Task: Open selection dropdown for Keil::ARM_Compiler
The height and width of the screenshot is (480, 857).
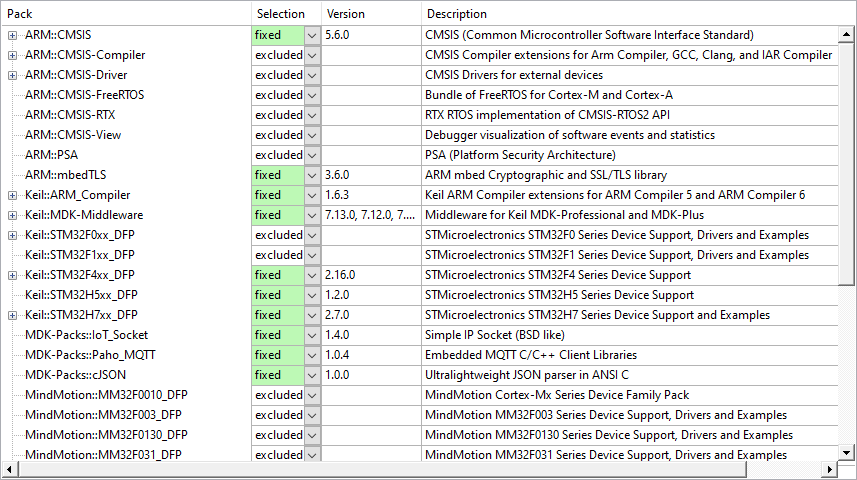Action: pos(312,195)
